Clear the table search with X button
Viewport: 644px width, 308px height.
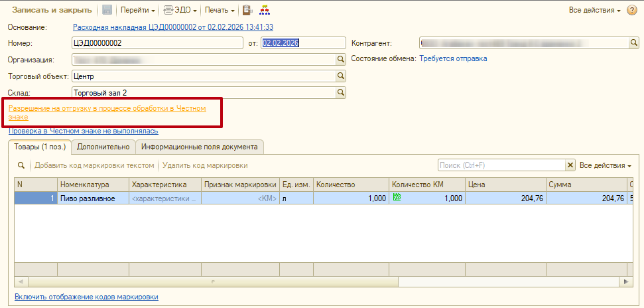click(570, 165)
